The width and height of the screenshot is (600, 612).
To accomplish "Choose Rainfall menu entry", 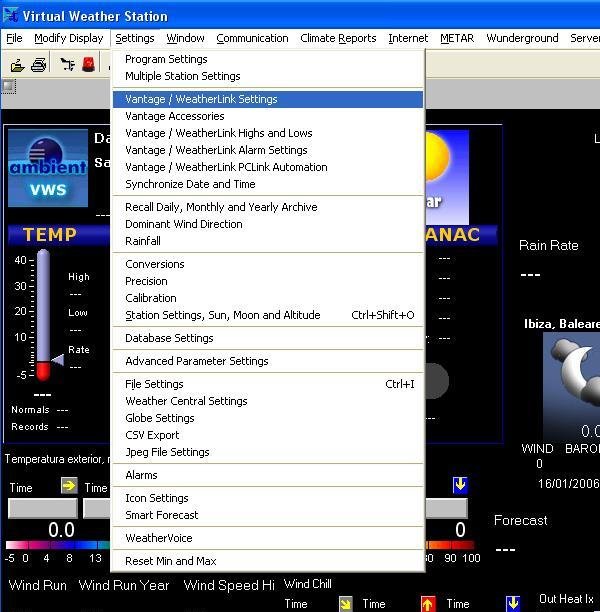I will tap(268, 241).
